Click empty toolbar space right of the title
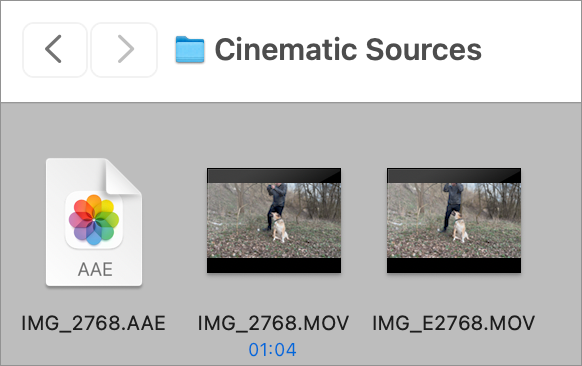Screen dimensions: 582x366 click(531, 50)
